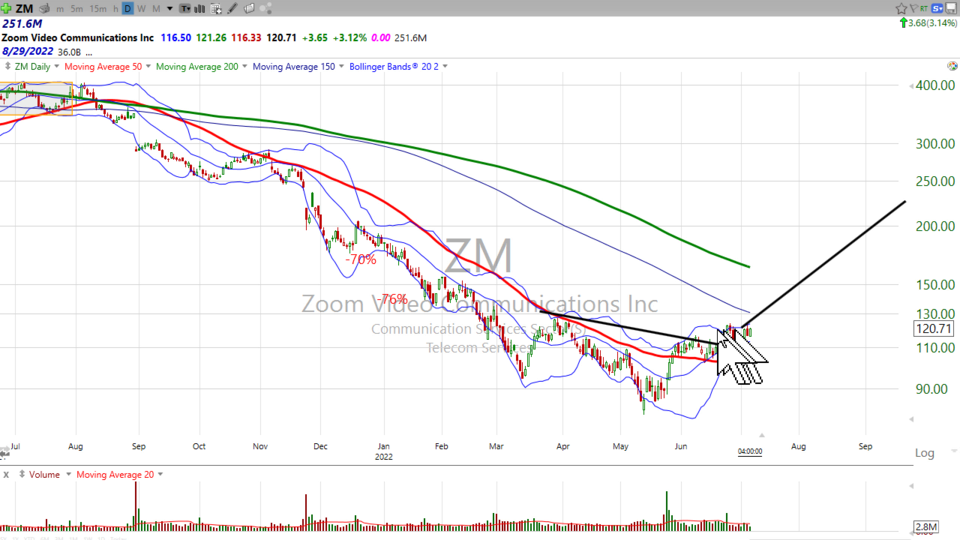Click the move handle beside ZM Daily

(x=7, y=66)
